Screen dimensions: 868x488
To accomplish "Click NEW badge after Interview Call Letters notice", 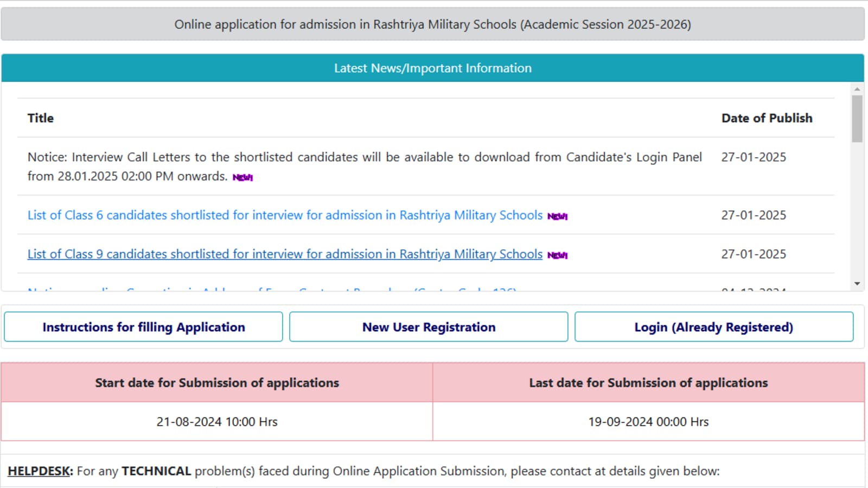I will click(243, 177).
